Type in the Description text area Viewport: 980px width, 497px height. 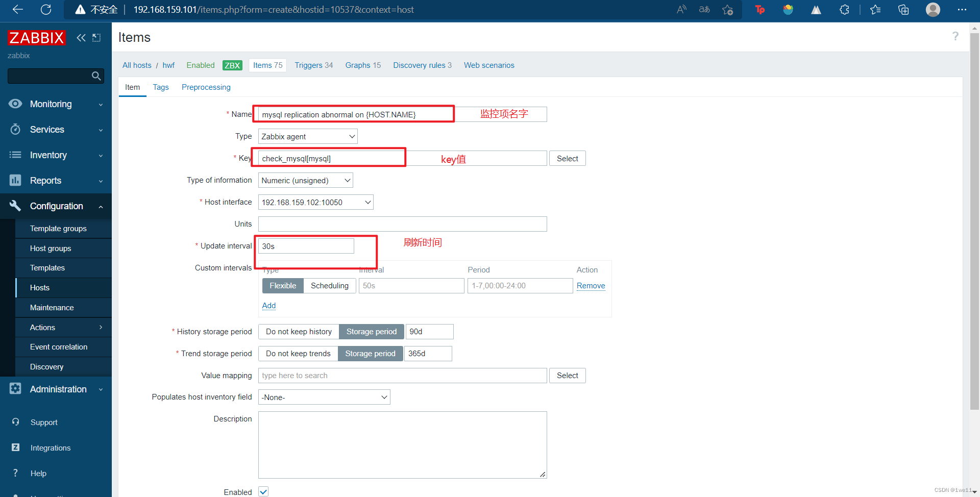(x=402, y=444)
